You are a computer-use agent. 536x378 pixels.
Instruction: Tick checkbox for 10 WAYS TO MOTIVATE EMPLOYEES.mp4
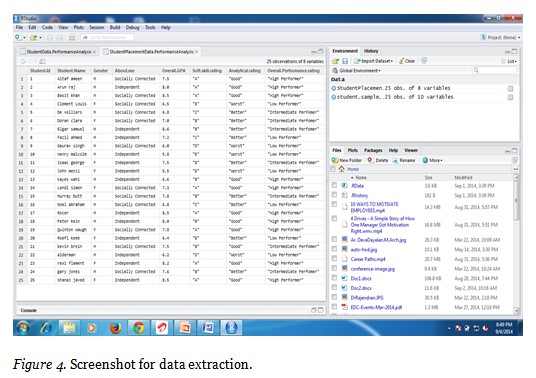pos(334,204)
